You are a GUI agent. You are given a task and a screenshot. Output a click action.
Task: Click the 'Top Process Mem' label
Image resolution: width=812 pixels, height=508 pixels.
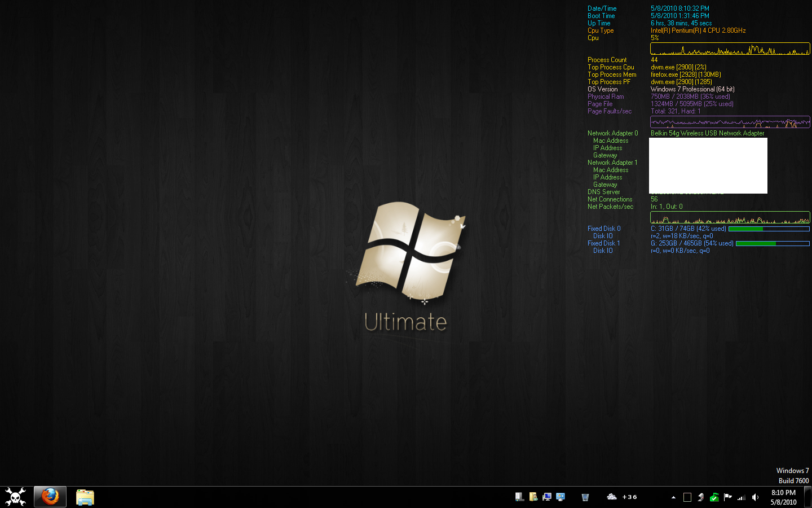612,75
